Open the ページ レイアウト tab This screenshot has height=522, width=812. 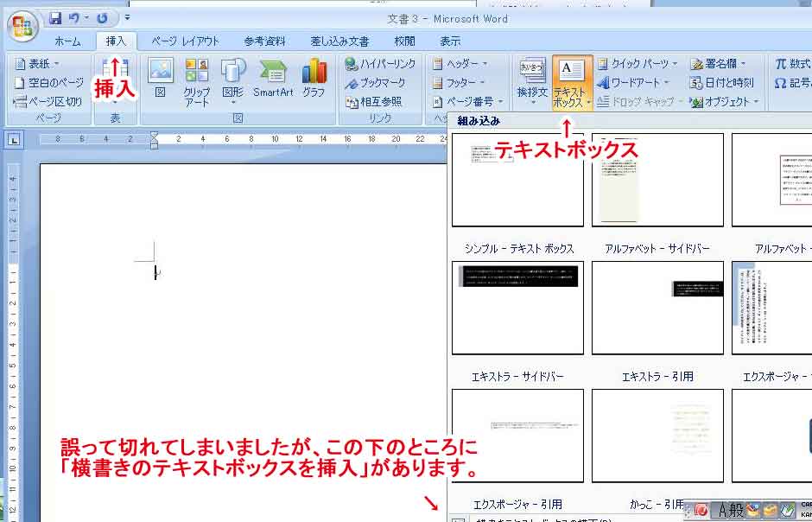186,41
